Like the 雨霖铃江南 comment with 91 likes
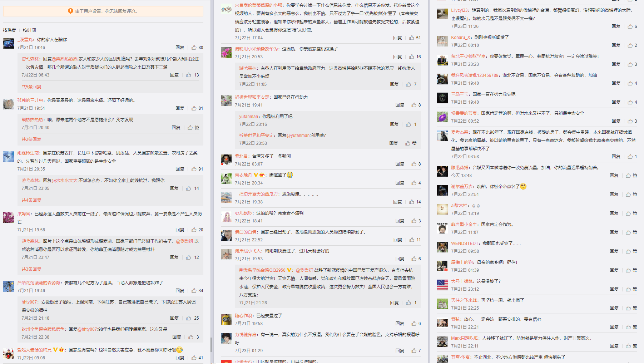The image size is (644, 364). tap(194, 169)
